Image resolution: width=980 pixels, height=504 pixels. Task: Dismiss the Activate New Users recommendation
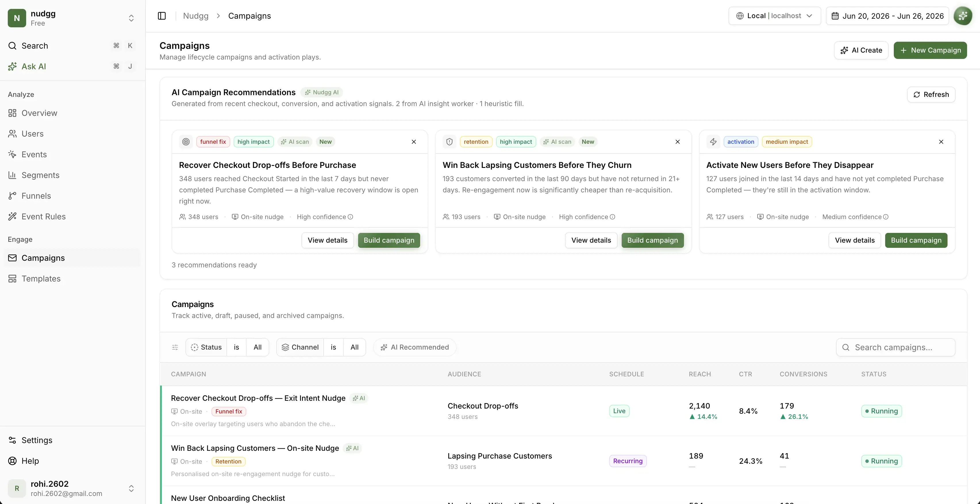(941, 142)
